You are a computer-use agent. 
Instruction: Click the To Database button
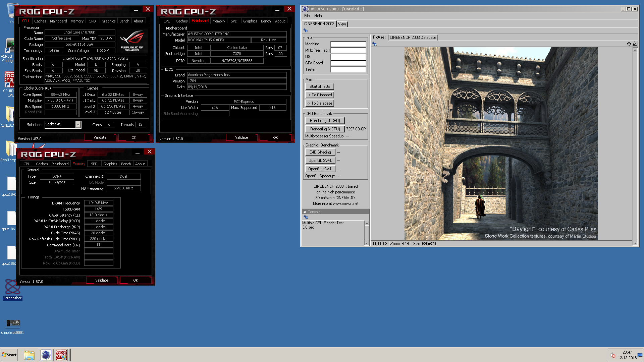pos(319,103)
